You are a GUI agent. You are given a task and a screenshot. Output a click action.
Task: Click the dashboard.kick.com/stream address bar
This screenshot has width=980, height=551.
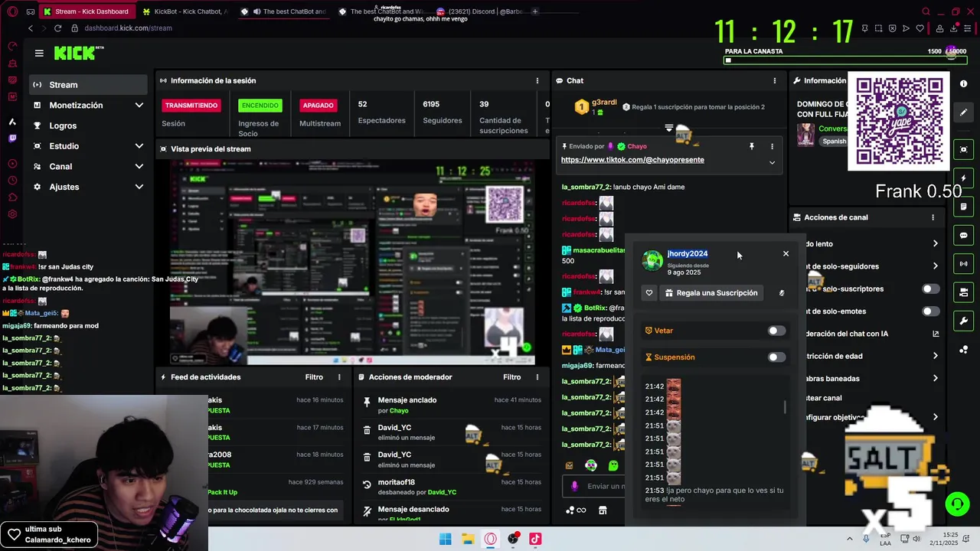128,28
